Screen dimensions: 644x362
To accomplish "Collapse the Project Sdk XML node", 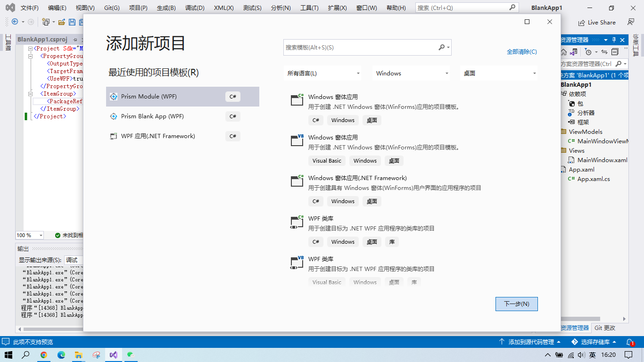I will coord(31,49).
